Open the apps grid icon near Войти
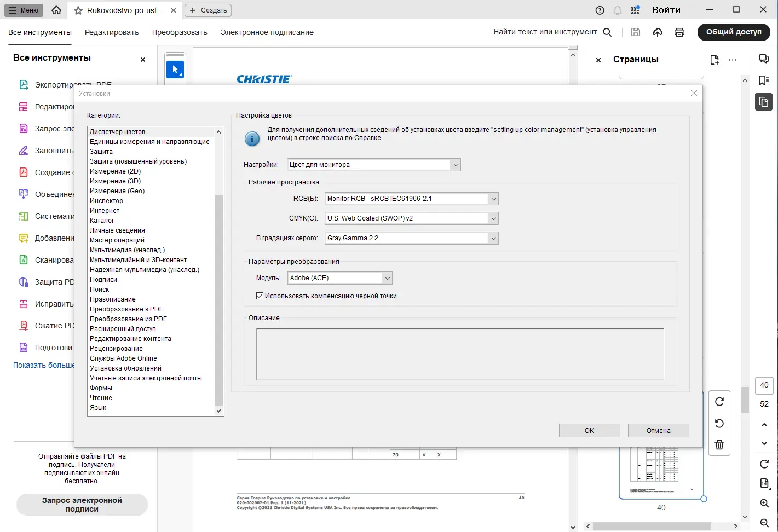 click(635, 10)
